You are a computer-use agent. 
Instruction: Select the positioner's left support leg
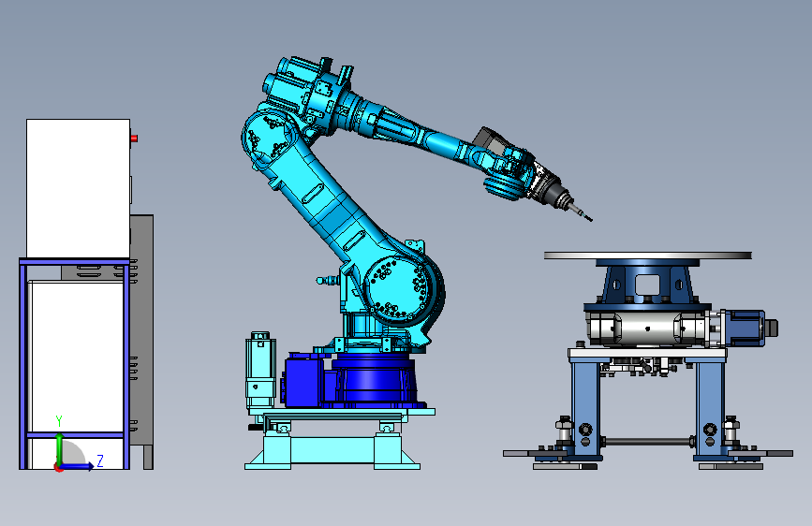[585, 407]
